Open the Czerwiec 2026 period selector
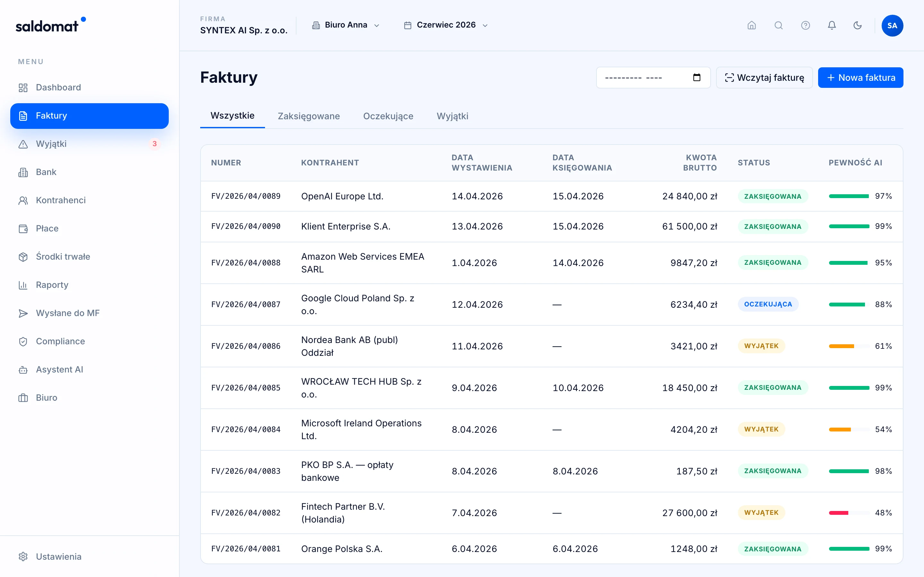This screenshot has width=924, height=577. pyautogui.click(x=446, y=25)
